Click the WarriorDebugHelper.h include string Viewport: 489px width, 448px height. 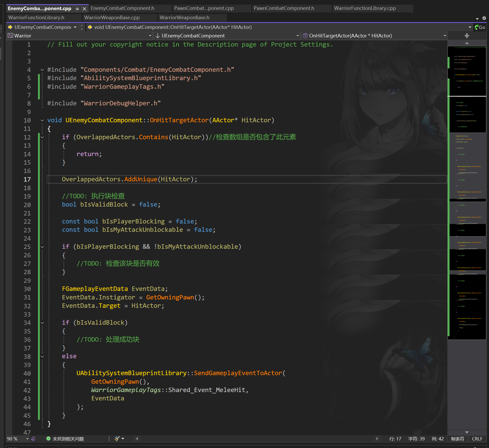(121, 103)
